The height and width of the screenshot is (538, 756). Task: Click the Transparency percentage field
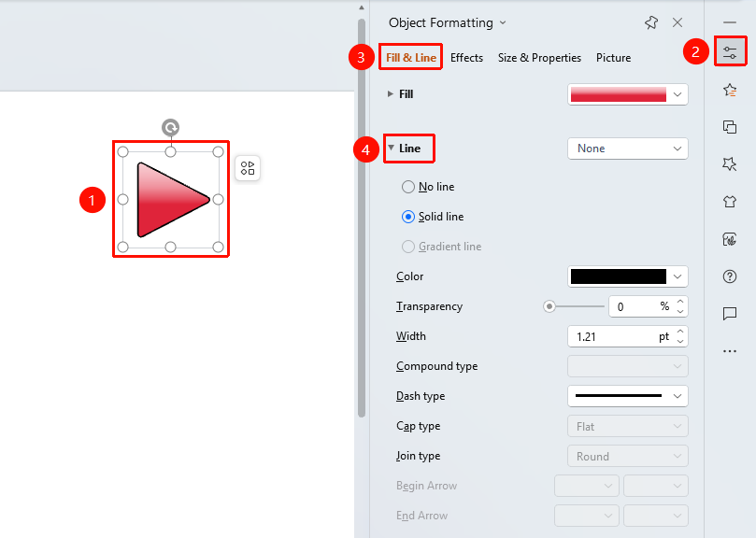pos(641,306)
